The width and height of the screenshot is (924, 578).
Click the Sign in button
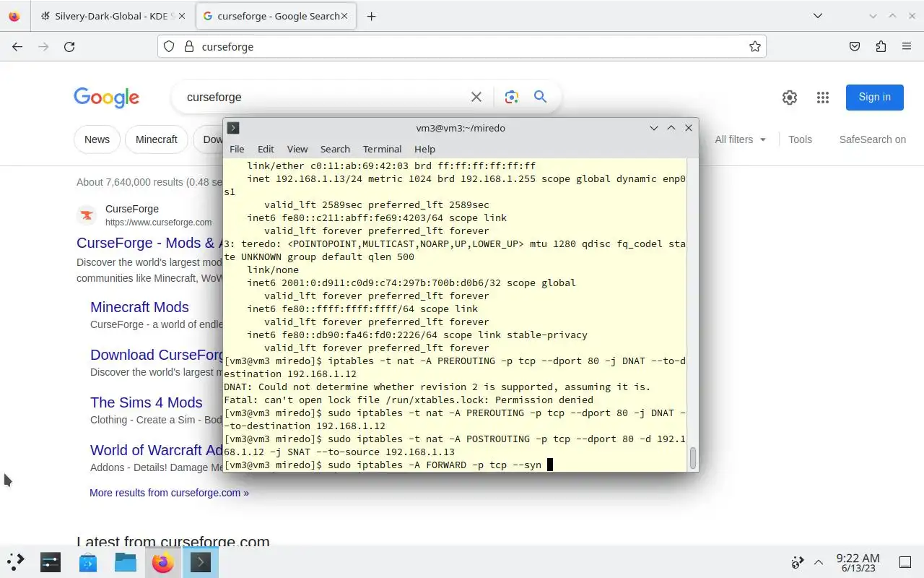pos(875,97)
